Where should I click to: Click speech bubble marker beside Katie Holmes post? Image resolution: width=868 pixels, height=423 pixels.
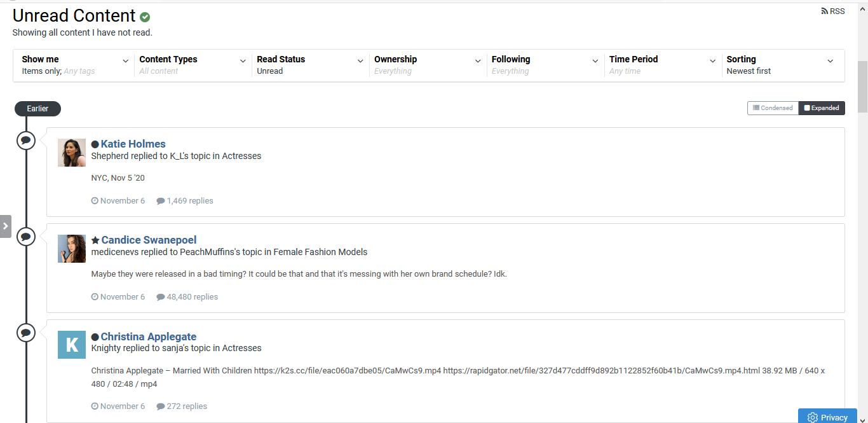point(25,140)
